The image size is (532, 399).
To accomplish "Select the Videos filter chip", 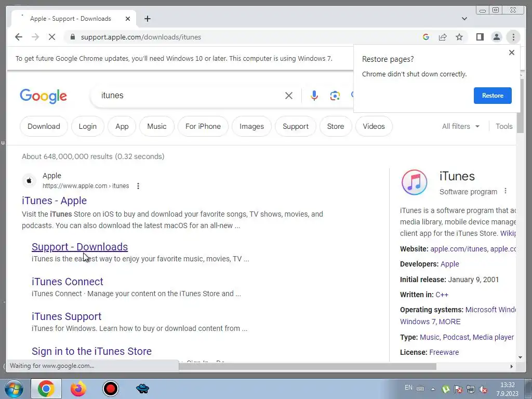I will coord(374,126).
